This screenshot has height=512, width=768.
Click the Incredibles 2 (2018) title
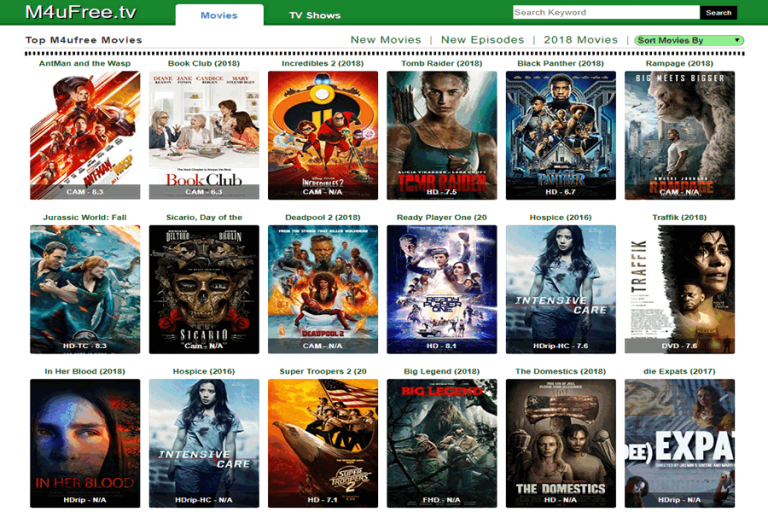(x=323, y=63)
